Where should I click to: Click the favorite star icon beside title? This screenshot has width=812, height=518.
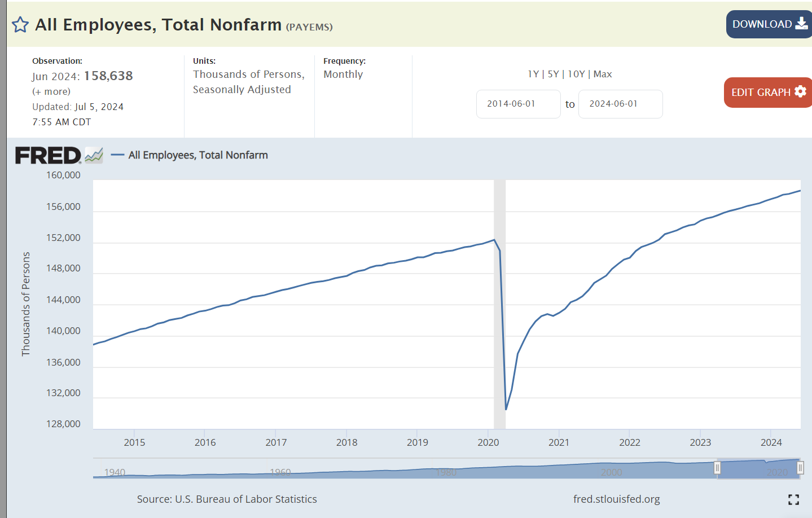coord(20,25)
